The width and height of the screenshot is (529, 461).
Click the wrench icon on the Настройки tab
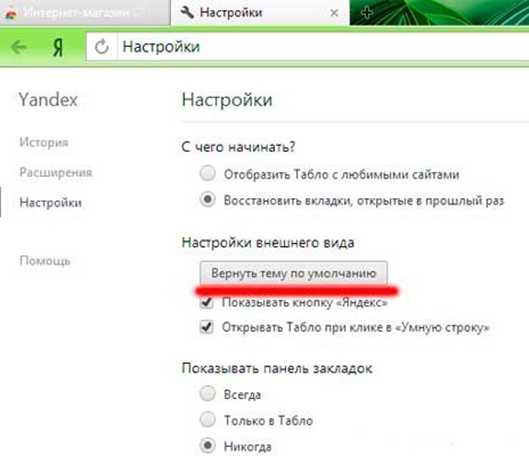tap(187, 12)
